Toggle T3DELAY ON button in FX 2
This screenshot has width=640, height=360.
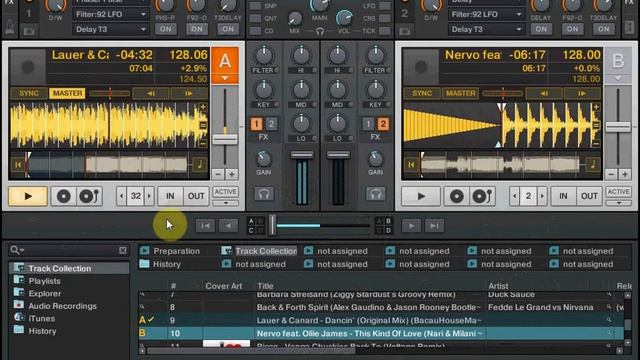[604, 29]
